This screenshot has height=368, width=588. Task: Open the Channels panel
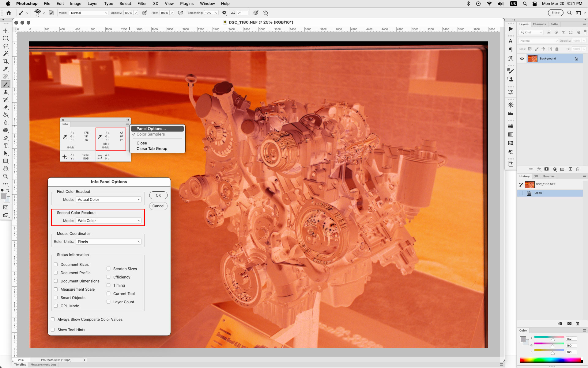539,24
